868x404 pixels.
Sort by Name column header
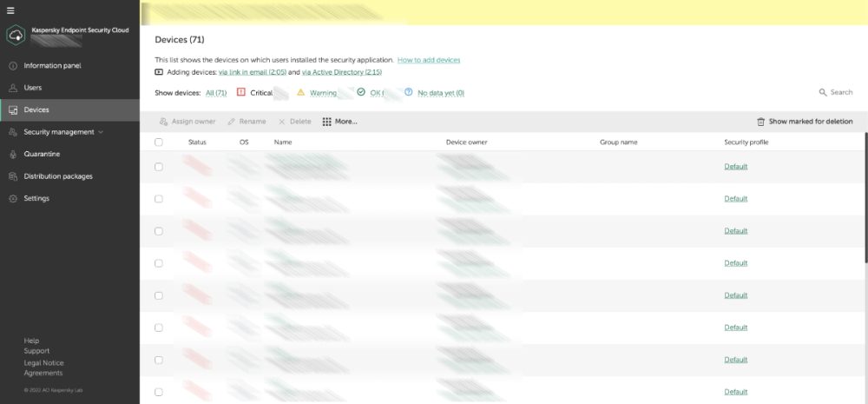(x=283, y=142)
